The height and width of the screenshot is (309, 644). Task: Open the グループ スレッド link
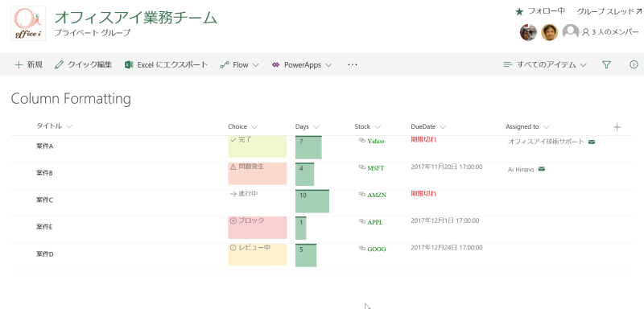[x=609, y=11]
